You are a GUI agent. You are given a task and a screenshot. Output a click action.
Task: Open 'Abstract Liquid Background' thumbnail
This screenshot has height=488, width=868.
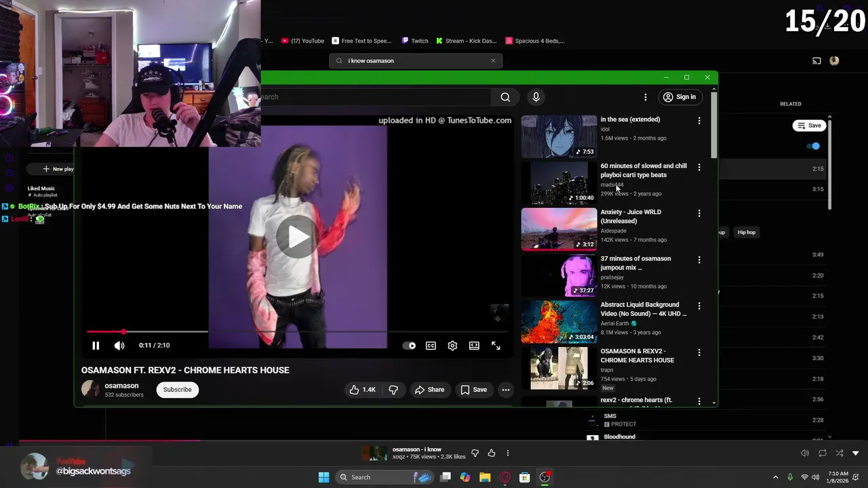(x=559, y=322)
